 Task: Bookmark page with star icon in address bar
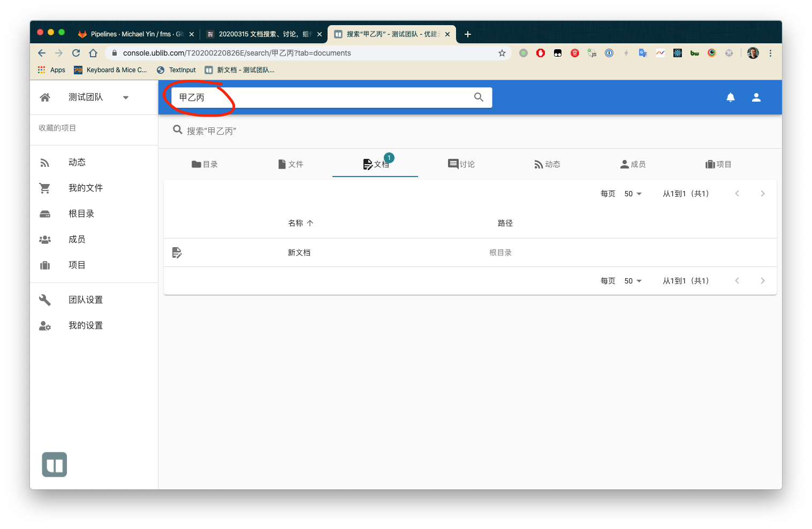pyautogui.click(x=502, y=53)
